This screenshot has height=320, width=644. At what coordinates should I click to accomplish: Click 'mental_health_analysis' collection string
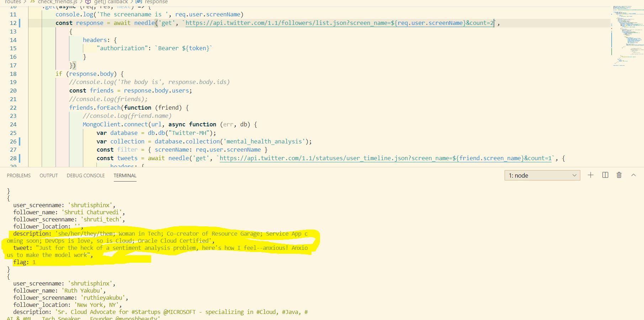click(264, 142)
